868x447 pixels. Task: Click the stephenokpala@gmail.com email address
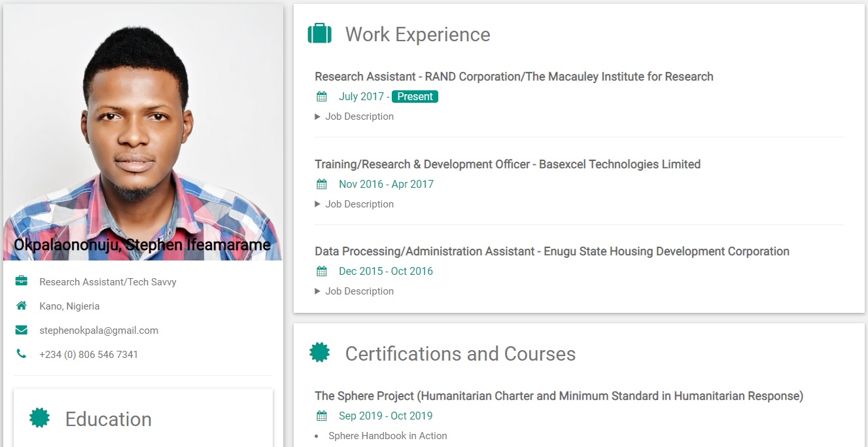tap(99, 331)
